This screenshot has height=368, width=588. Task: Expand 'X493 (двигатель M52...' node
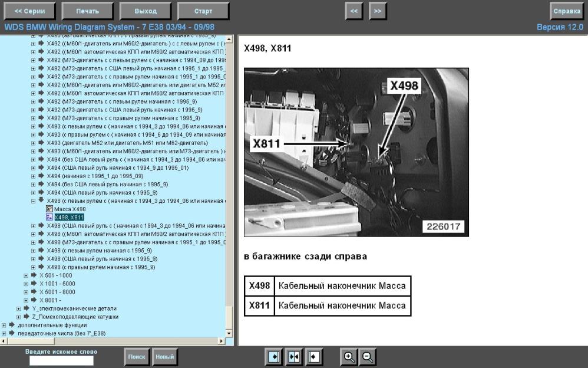pos(34,143)
